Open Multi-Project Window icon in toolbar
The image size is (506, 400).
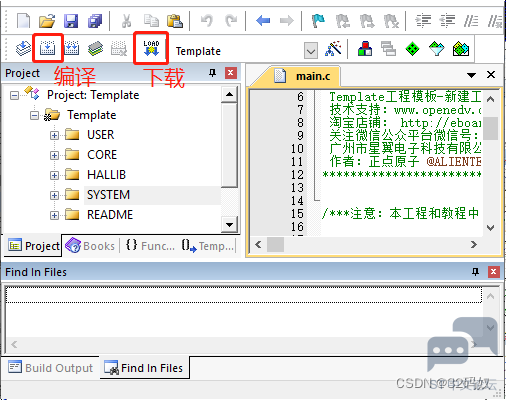[x=388, y=49]
